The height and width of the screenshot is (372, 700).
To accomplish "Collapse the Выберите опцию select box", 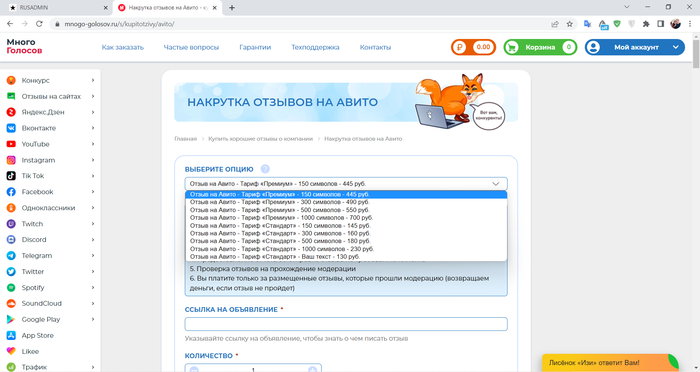I will pyautogui.click(x=346, y=184).
